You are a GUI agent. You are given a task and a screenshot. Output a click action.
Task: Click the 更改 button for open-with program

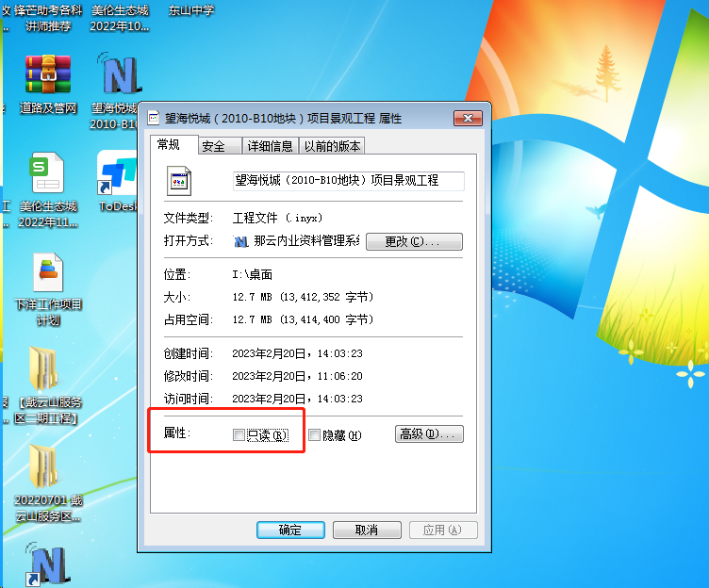[414, 241]
